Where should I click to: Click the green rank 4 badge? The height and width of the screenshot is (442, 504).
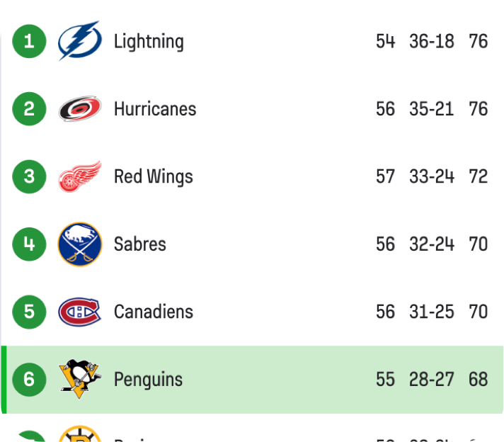click(29, 244)
